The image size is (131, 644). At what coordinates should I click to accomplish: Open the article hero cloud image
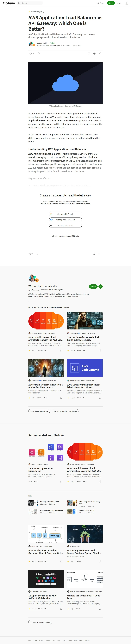(x=65, y=83)
